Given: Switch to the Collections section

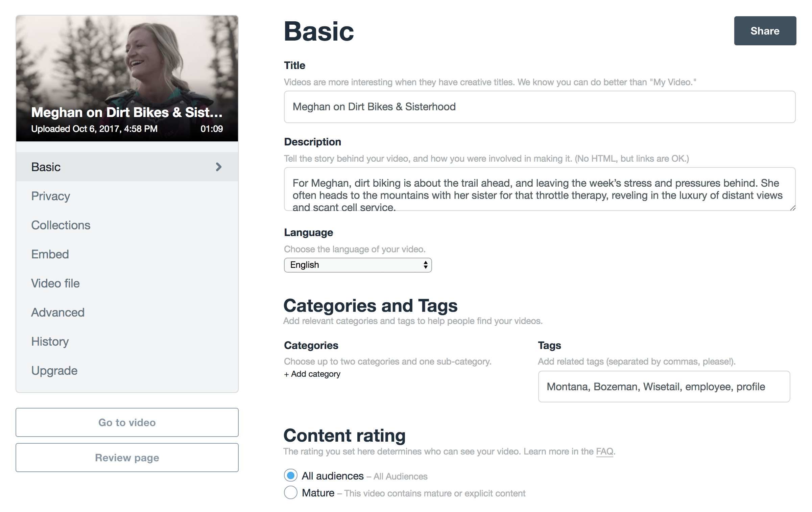Looking at the screenshot, I should (61, 225).
